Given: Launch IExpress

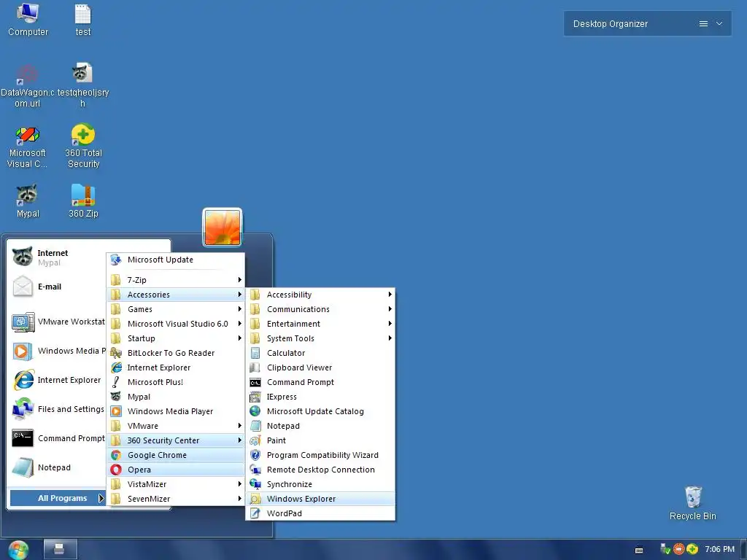Looking at the screenshot, I should [320, 397].
